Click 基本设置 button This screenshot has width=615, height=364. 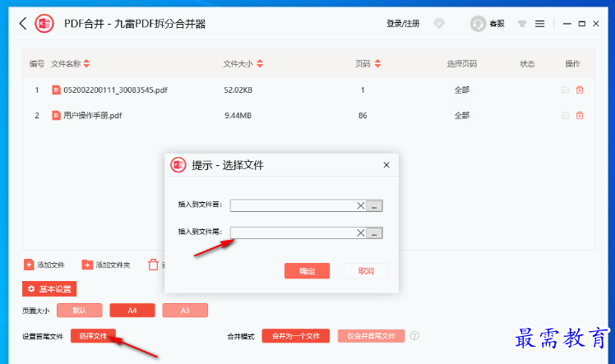(49, 289)
